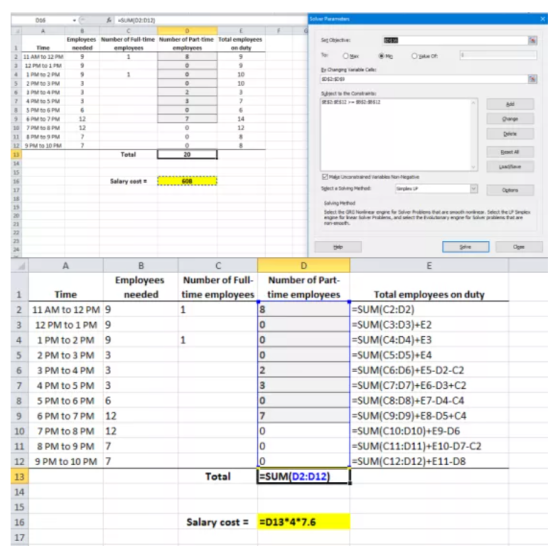560x546 pixels.
Task: Click part-time value 8 in lower sheet row 2
Action: pos(304,309)
